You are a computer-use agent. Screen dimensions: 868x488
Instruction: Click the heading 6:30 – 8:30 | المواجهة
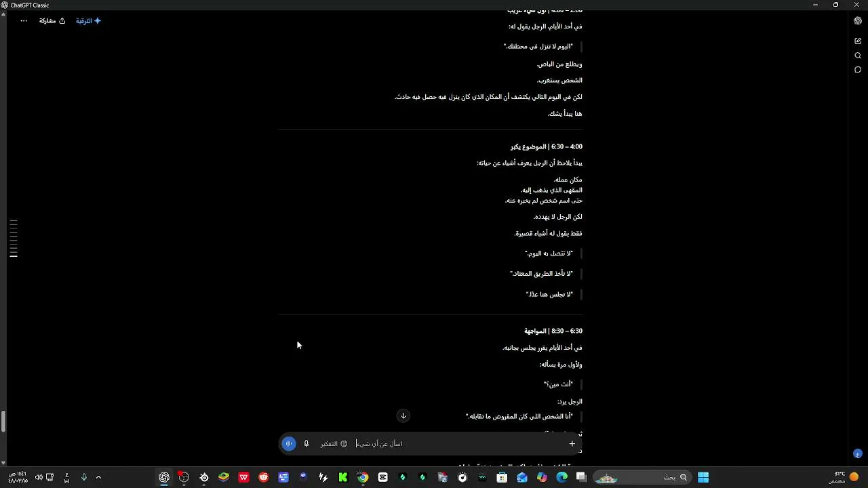pos(553,331)
